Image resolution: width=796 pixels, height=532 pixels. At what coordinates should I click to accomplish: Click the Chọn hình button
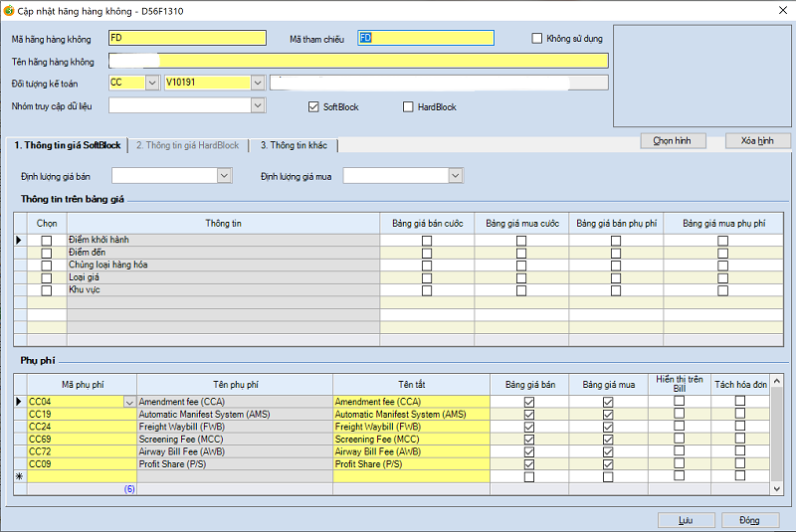(x=672, y=141)
